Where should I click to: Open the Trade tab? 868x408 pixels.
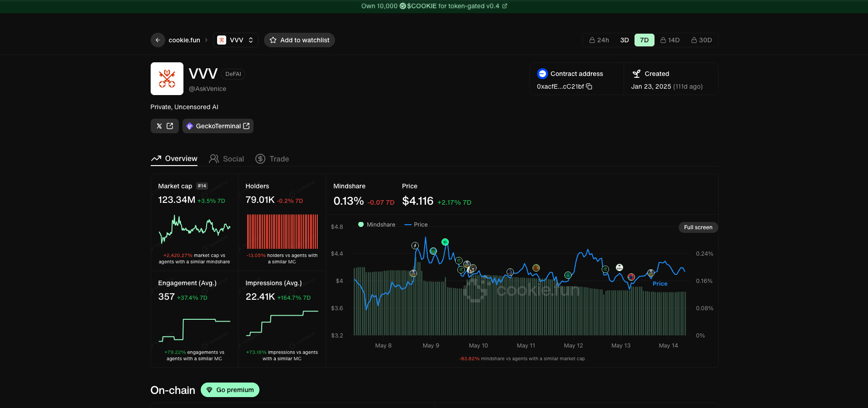[x=272, y=159]
